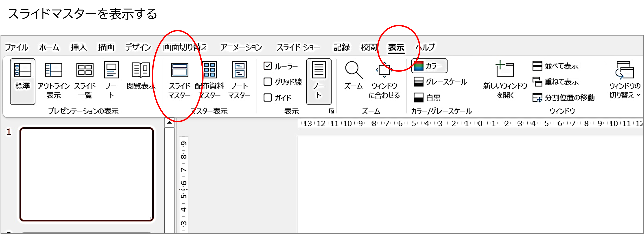Image resolution: width=644 pixels, height=234 pixels.
Task: Open スライドマスター slide master view
Action: [179, 70]
